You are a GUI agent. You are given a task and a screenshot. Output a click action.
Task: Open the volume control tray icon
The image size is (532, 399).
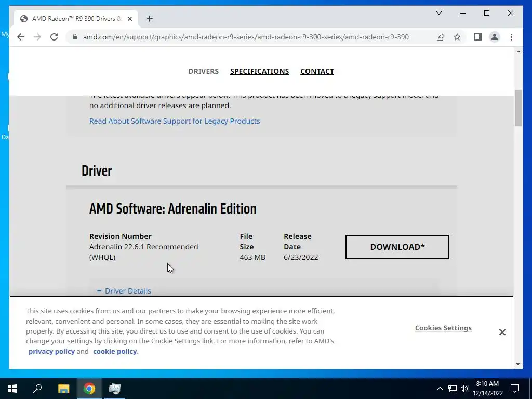coord(464,389)
